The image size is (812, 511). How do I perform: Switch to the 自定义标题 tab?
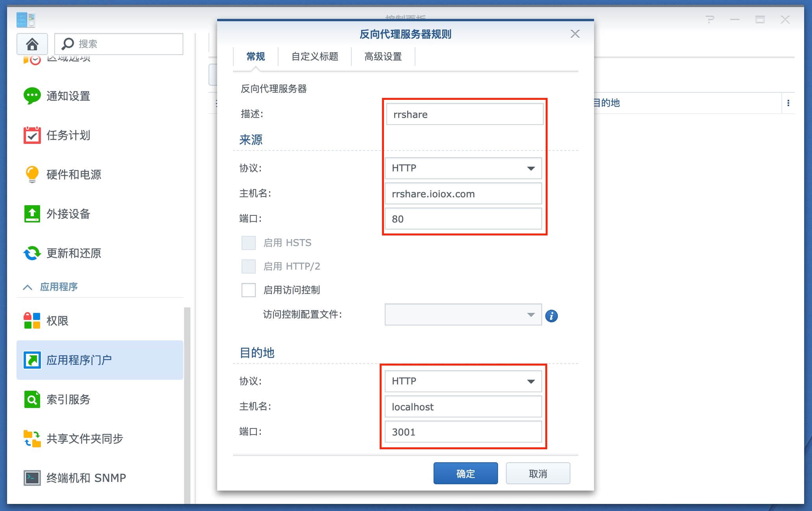[x=314, y=57]
